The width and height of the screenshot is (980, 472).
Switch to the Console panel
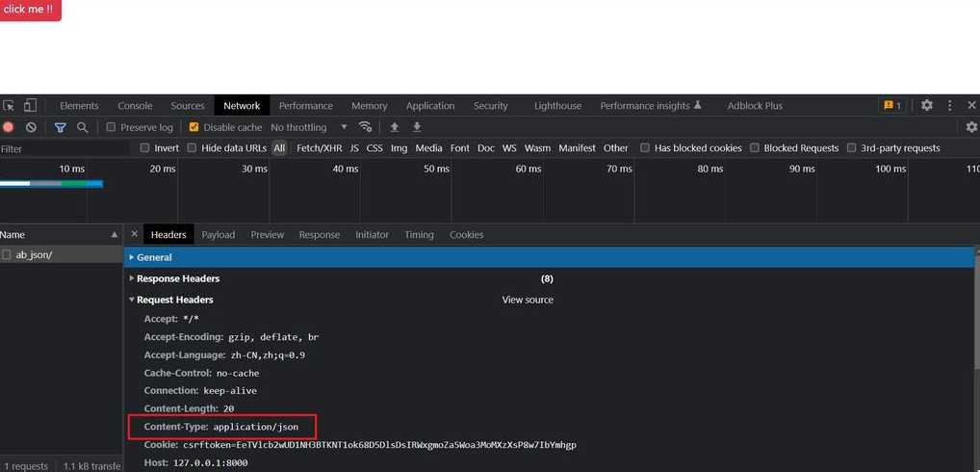pos(135,106)
